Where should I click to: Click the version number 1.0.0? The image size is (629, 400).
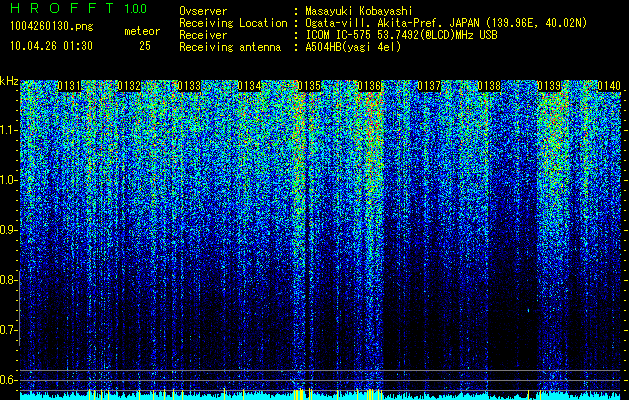pyautogui.click(x=136, y=9)
